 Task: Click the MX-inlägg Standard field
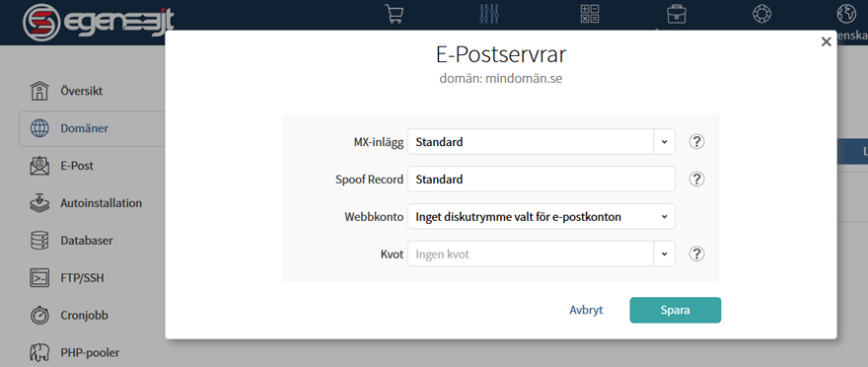pyautogui.click(x=531, y=142)
